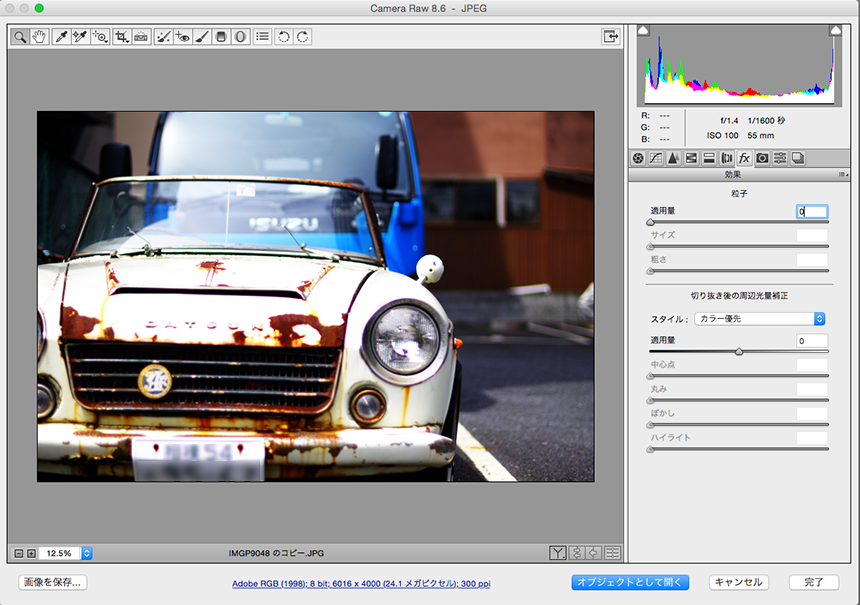Switch to the Basic panel tab
This screenshot has height=605, width=860.
coord(638,159)
